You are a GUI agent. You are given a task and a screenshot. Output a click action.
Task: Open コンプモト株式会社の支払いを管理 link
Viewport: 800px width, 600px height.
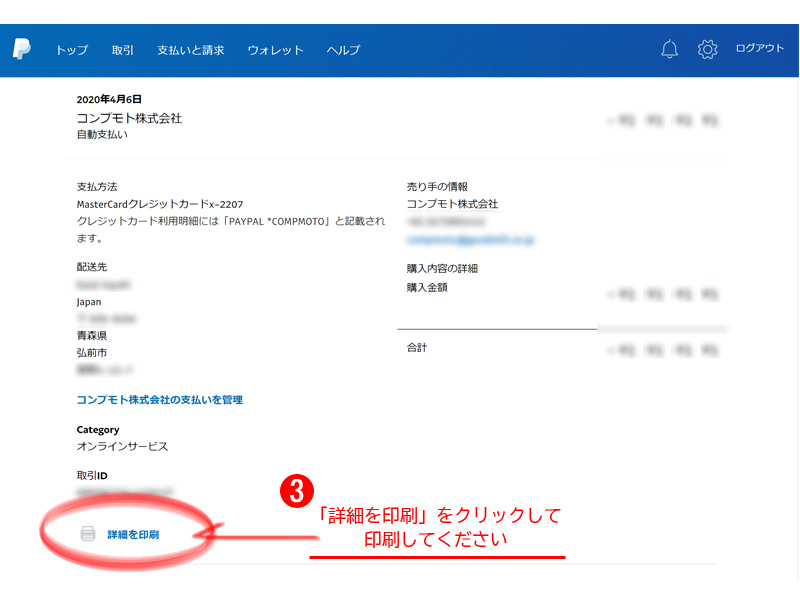[160, 399]
